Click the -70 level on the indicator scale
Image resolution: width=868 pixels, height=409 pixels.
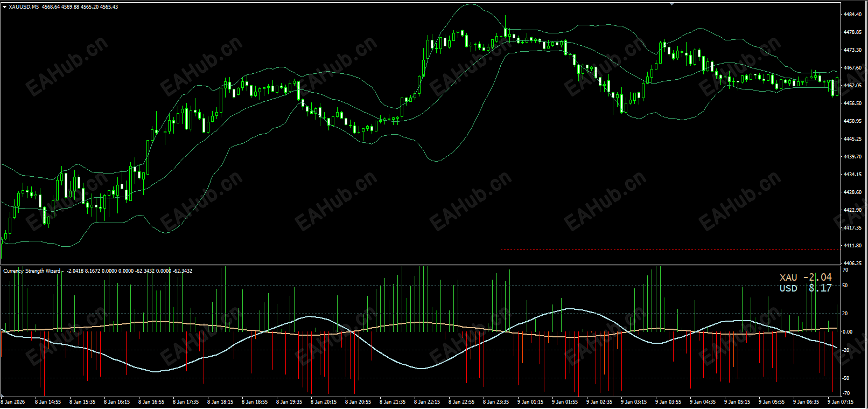point(846,394)
